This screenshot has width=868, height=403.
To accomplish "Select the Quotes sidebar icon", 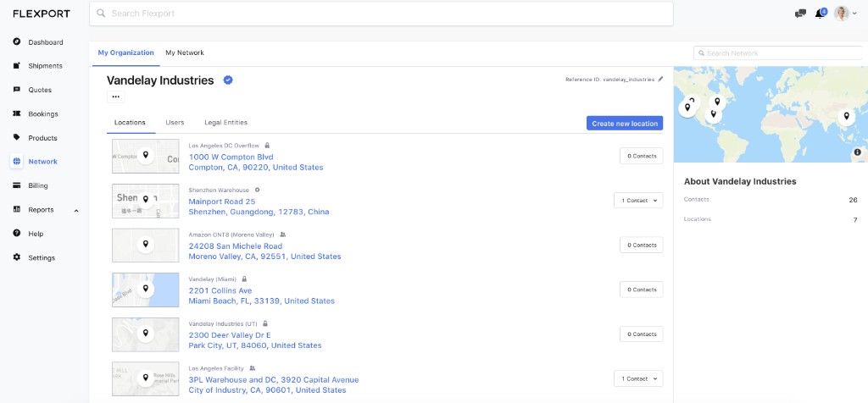I will coord(17,90).
